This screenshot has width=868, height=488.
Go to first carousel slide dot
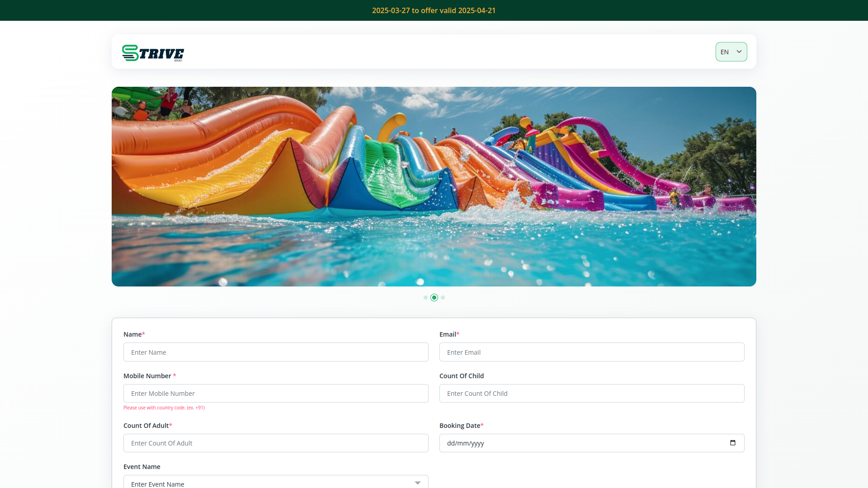pyautogui.click(x=425, y=297)
